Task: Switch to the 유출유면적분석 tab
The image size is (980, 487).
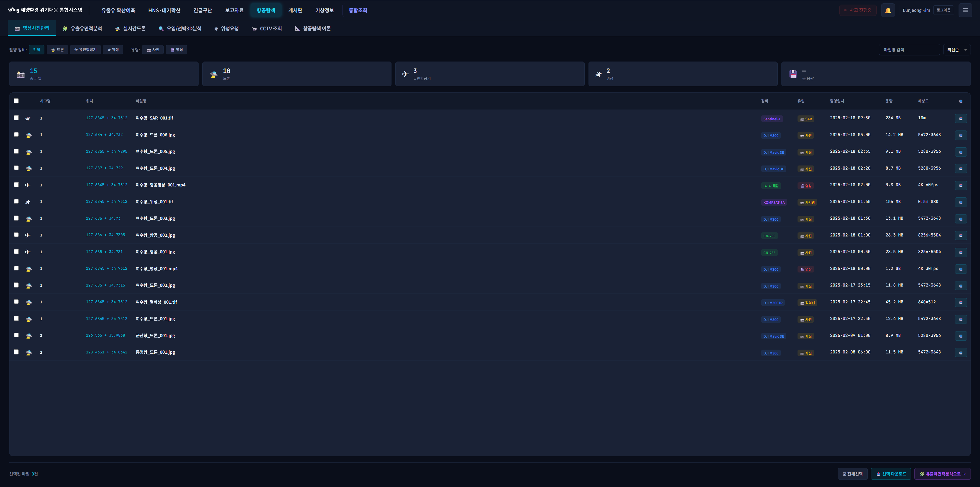Action: (82, 29)
